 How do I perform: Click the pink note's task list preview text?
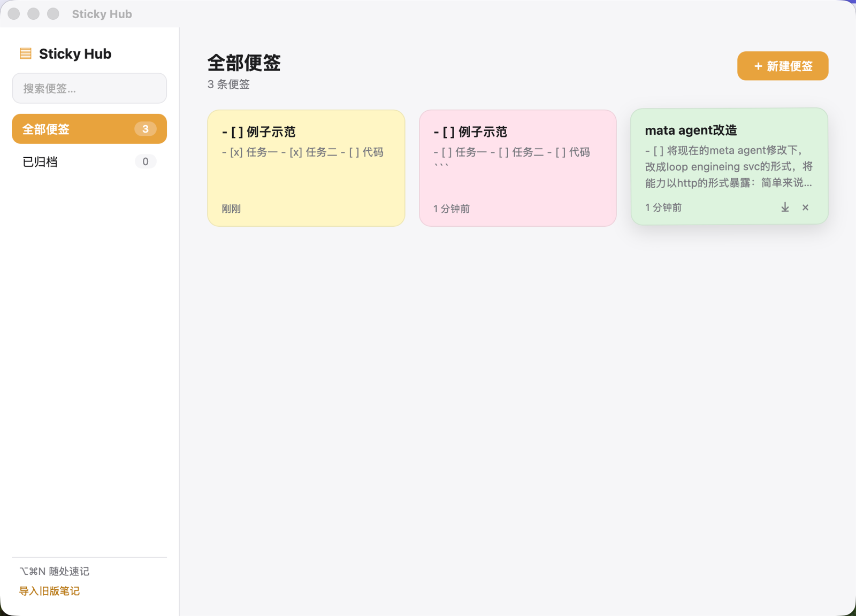(511, 157)
